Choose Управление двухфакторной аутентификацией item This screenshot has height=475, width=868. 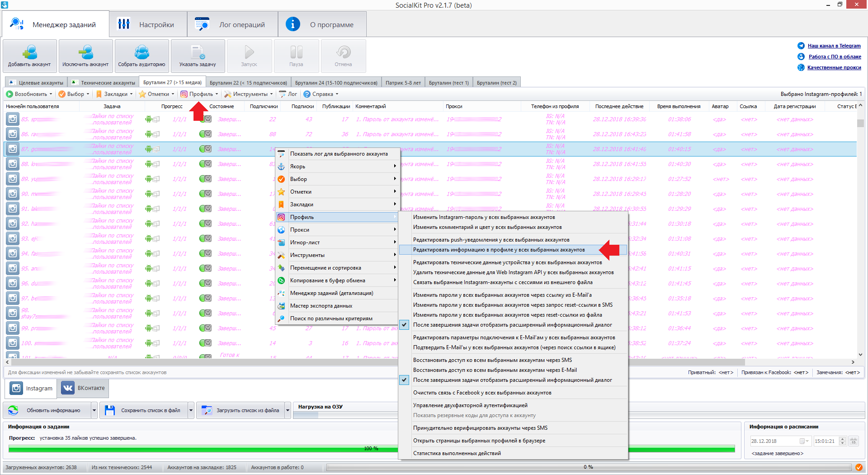[513, 405]
